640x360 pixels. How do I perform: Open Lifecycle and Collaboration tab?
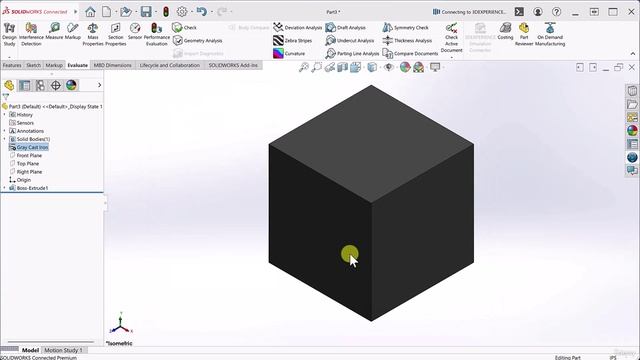[x=170, y=65]
